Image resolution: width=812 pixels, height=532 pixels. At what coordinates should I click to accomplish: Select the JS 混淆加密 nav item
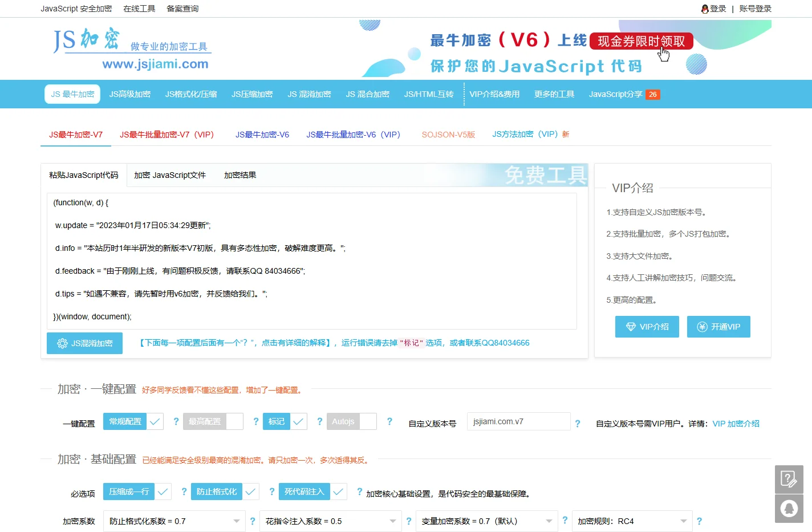(x=310, y=94)
